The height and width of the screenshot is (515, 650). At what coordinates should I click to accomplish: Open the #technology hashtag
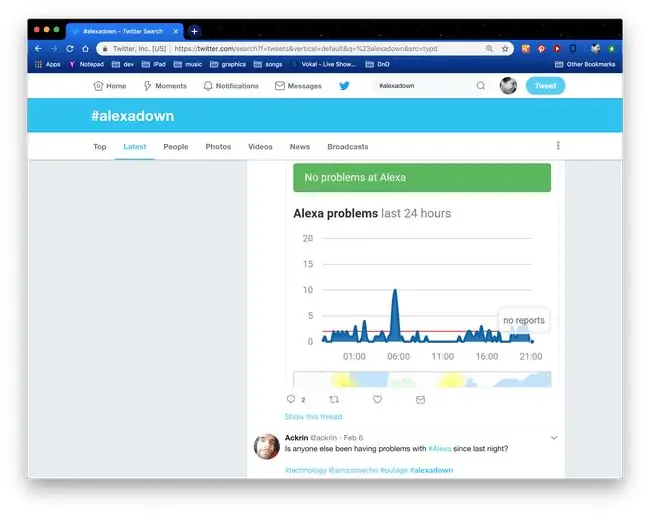click(306, 470)
